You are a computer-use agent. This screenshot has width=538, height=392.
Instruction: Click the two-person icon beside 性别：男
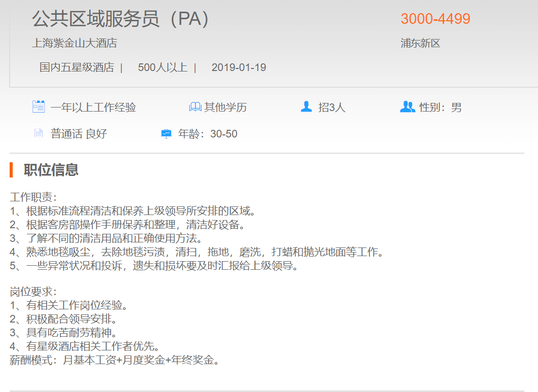(407, 106)
